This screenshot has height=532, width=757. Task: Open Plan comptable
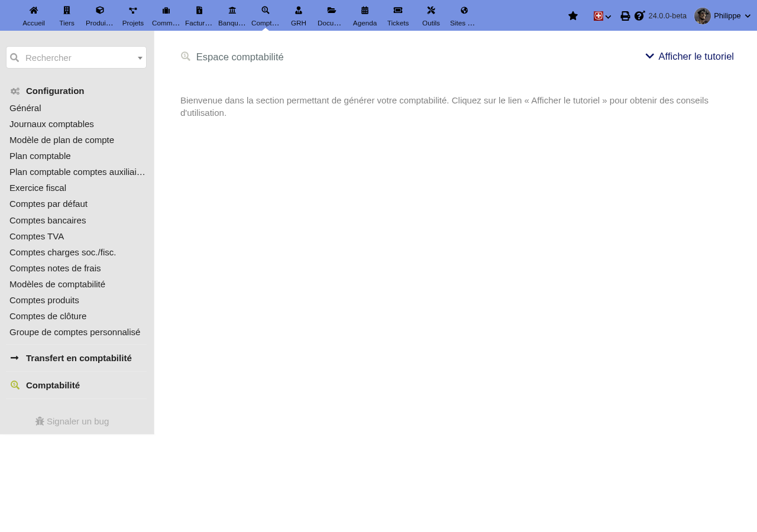click(x=40, y=155)
